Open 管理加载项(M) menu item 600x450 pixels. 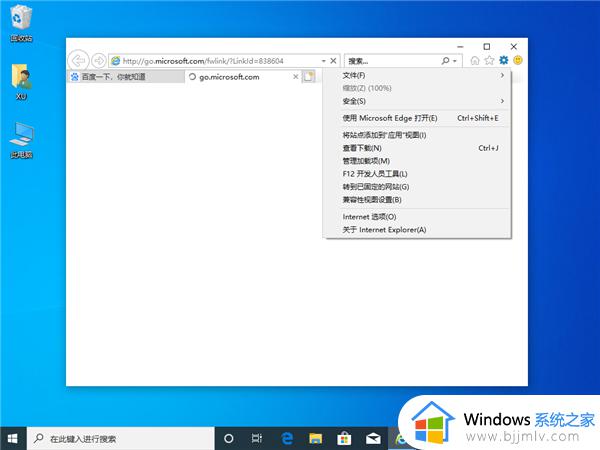[419, 161]
